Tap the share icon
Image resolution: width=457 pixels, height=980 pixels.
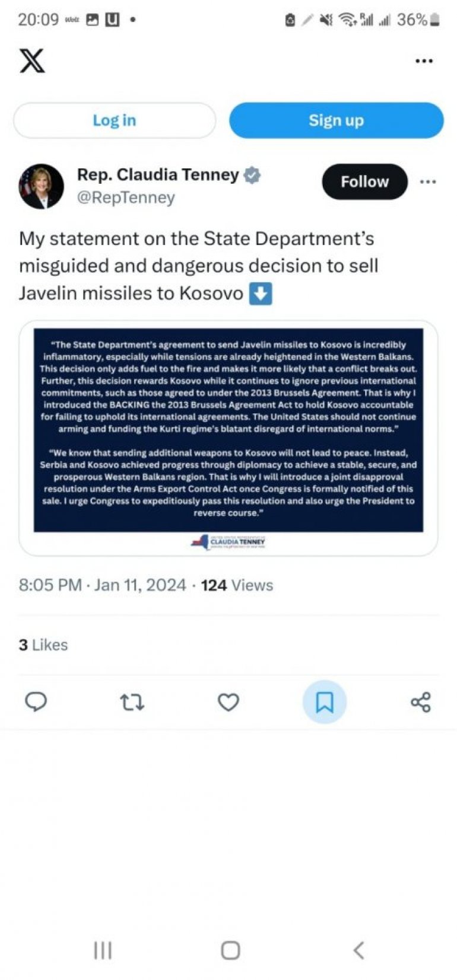[x=420, y=703]
